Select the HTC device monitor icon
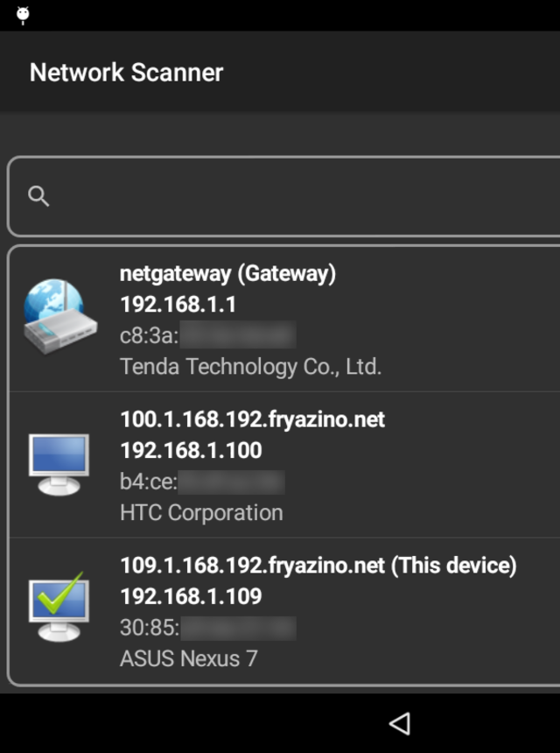 (58, 464)
